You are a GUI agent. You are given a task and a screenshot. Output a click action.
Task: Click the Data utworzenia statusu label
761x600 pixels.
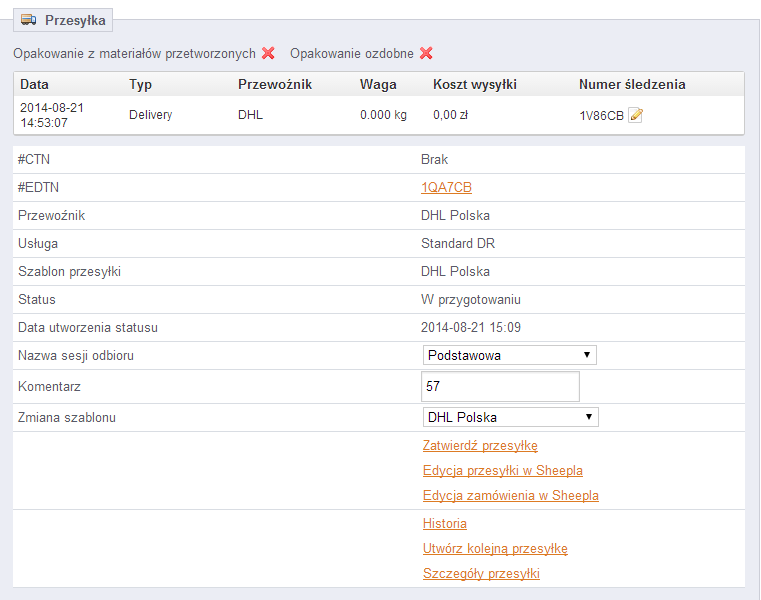pyautogui.click(x=88, y=328)
